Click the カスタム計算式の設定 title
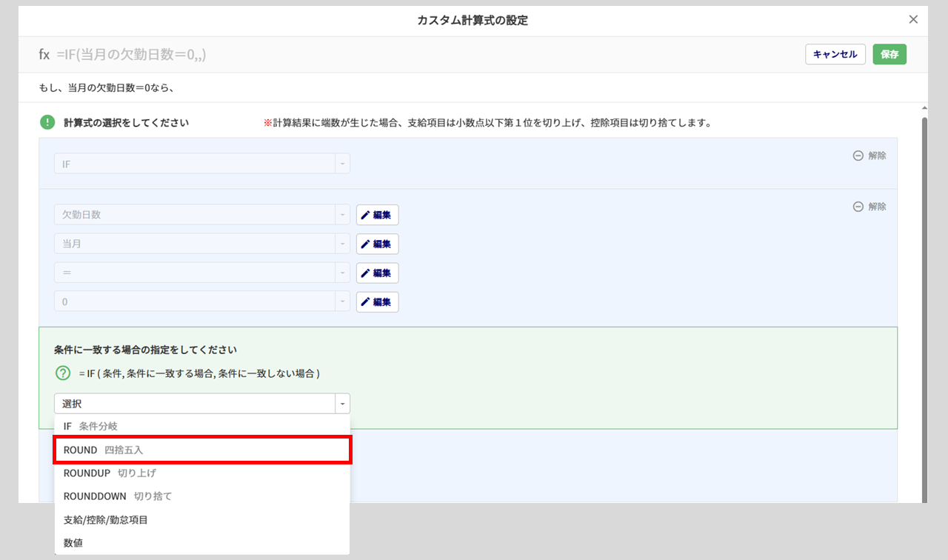Image resolution: width=948 pixels, height=560 pixels. coord(473,21)
